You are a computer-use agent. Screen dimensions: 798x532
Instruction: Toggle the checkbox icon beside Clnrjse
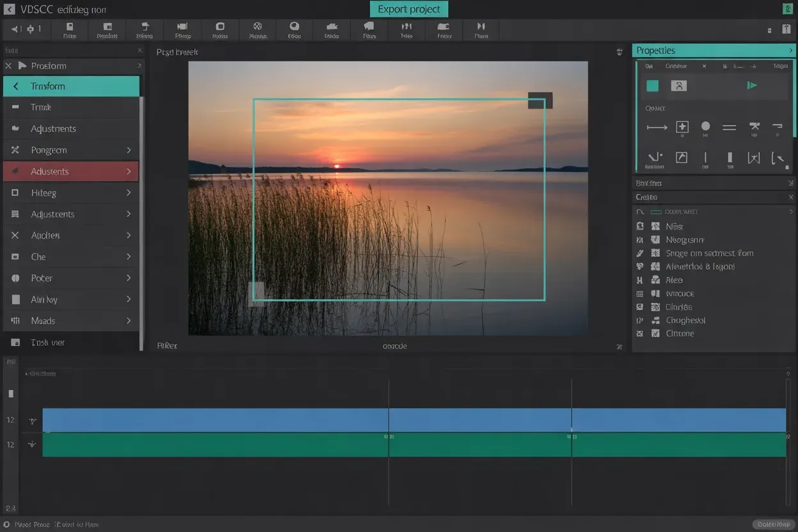655,307
